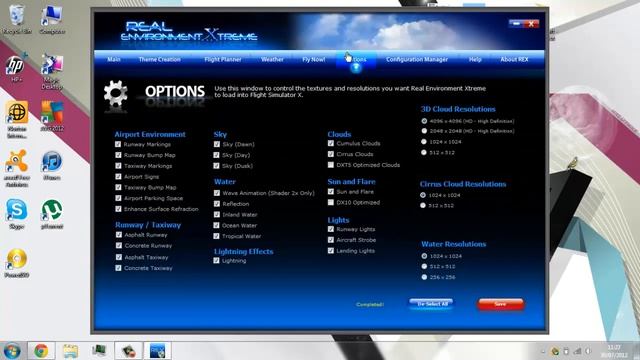Viewport: 640px width, 360px height.
Task: Select 4096 x 4096 3D cloud resolution
Action: (x=424, y=121)
